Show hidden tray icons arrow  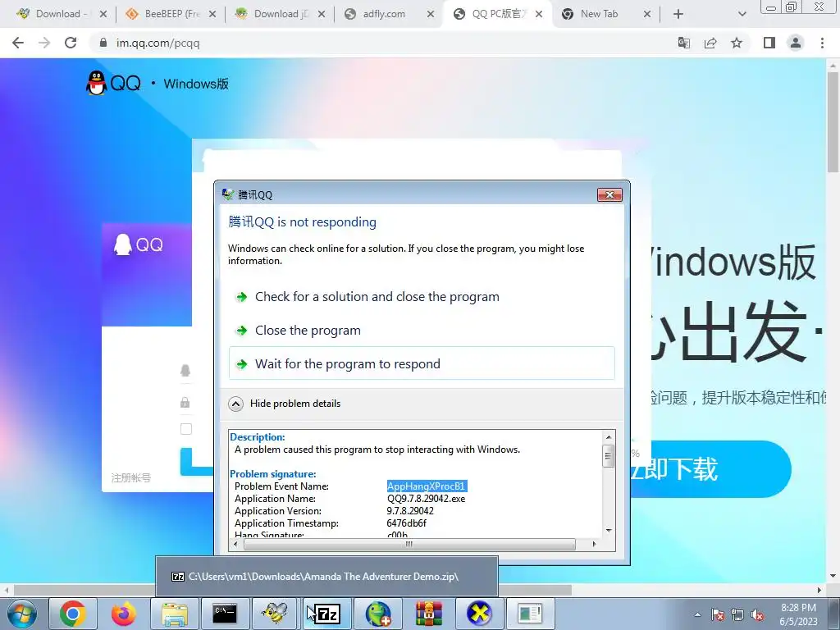click(697, 614)
